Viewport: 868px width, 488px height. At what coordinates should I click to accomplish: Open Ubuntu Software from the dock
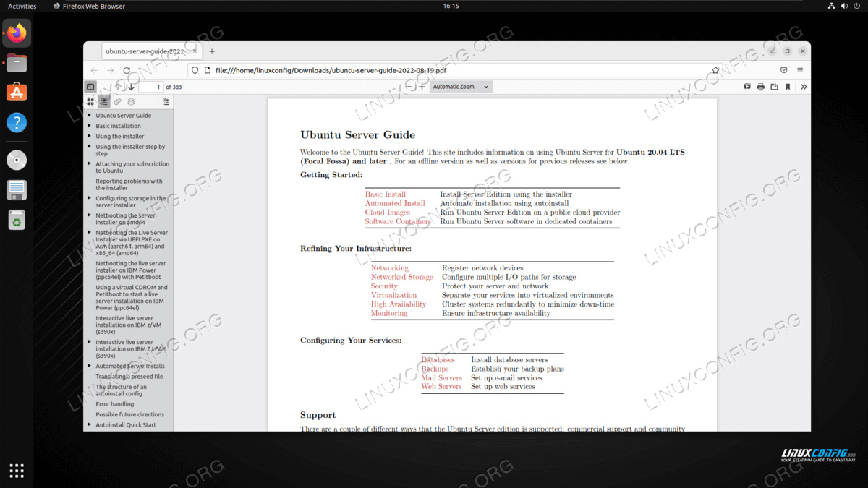[17, 93]
